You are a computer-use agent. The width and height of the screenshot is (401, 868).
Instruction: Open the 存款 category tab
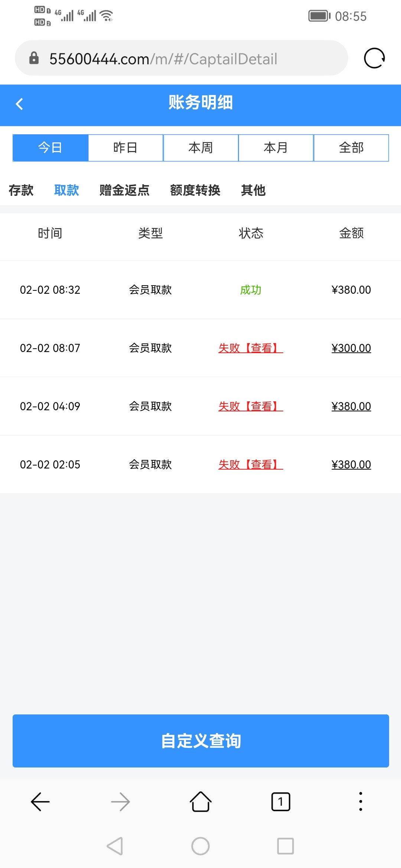[21, 190]
